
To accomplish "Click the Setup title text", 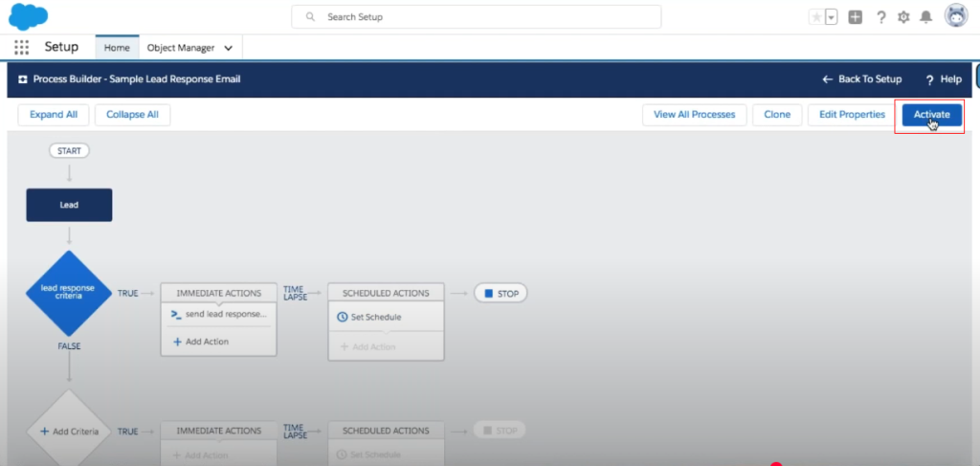I will (x=61, y=47).
